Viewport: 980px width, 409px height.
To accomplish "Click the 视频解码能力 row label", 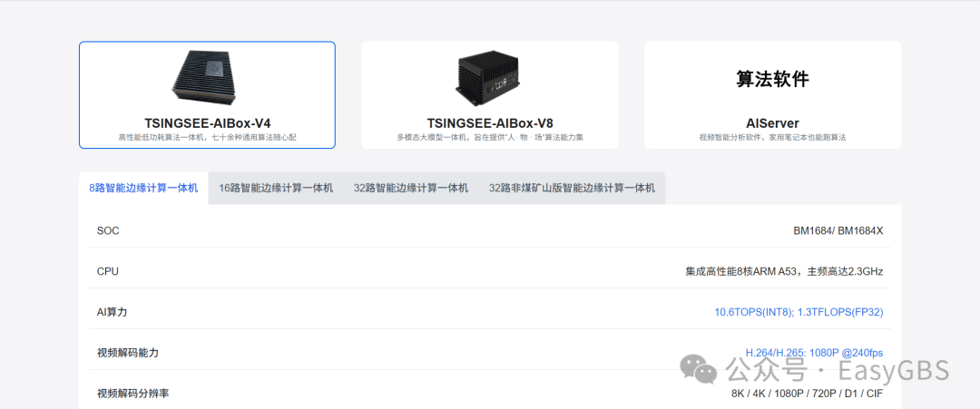I will tap(128, 353).
